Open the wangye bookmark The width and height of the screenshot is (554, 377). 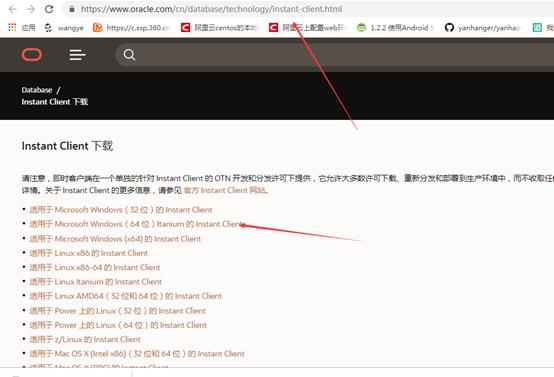click(x=64, y=28)
